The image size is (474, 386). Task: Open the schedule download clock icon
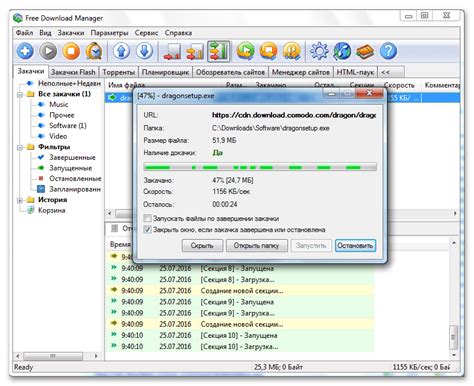click(x=94, y=52)
